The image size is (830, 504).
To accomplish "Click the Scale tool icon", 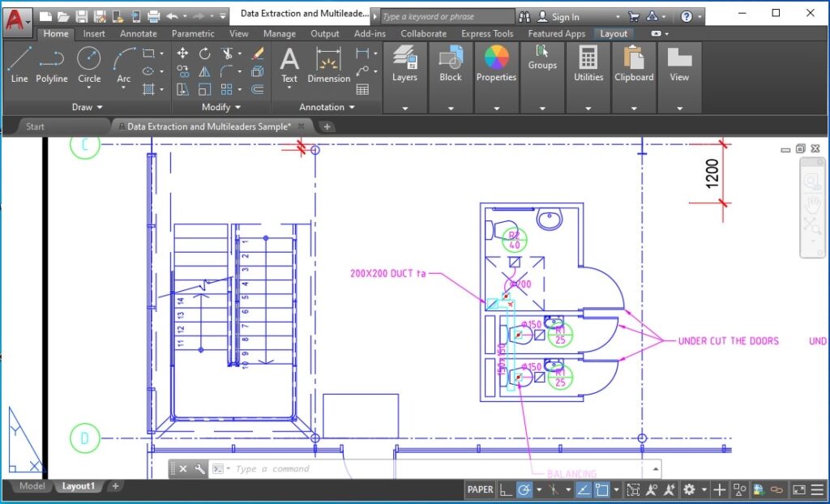I will [205, 89].
